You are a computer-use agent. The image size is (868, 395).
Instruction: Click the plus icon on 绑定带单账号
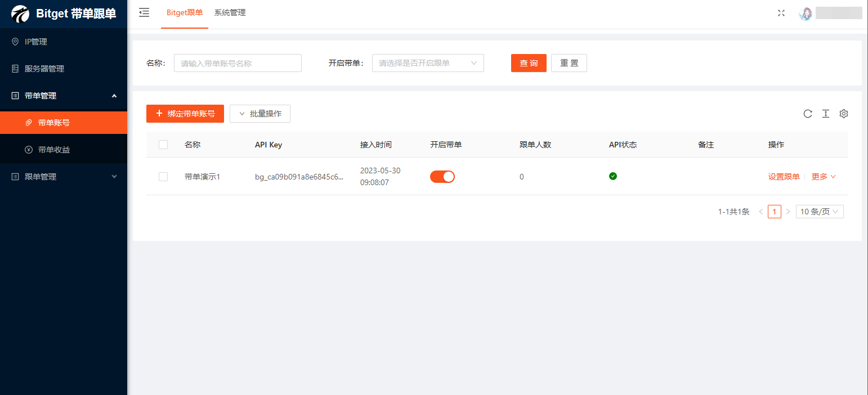[159, 113]
